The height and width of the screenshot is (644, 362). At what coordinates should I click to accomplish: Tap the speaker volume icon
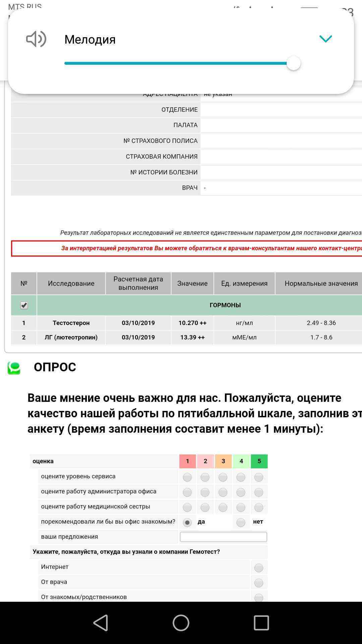click(36, 39)
